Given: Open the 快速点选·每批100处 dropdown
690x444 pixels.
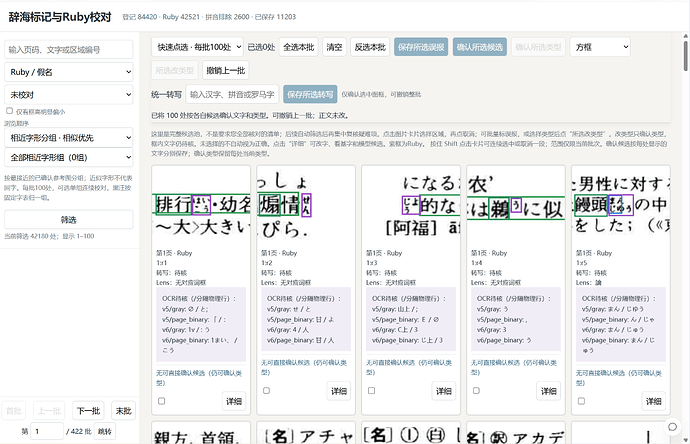Looking at the screenshot, I should click(197, 47).
